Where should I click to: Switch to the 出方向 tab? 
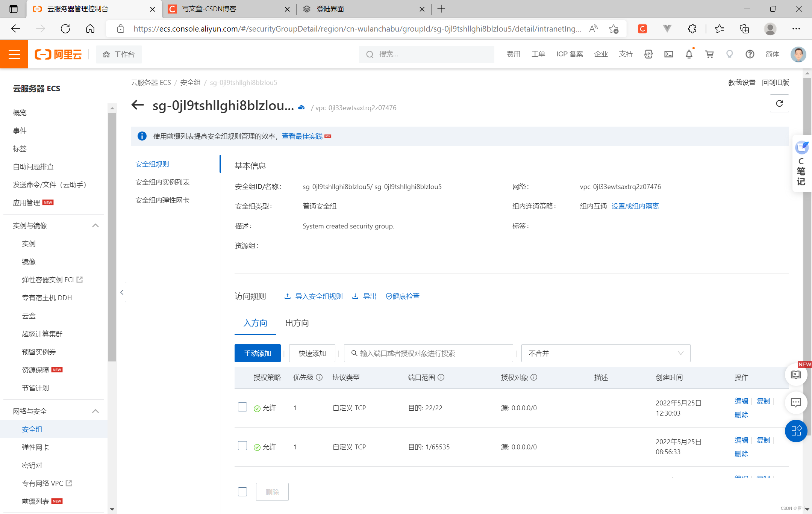[297, 323]
